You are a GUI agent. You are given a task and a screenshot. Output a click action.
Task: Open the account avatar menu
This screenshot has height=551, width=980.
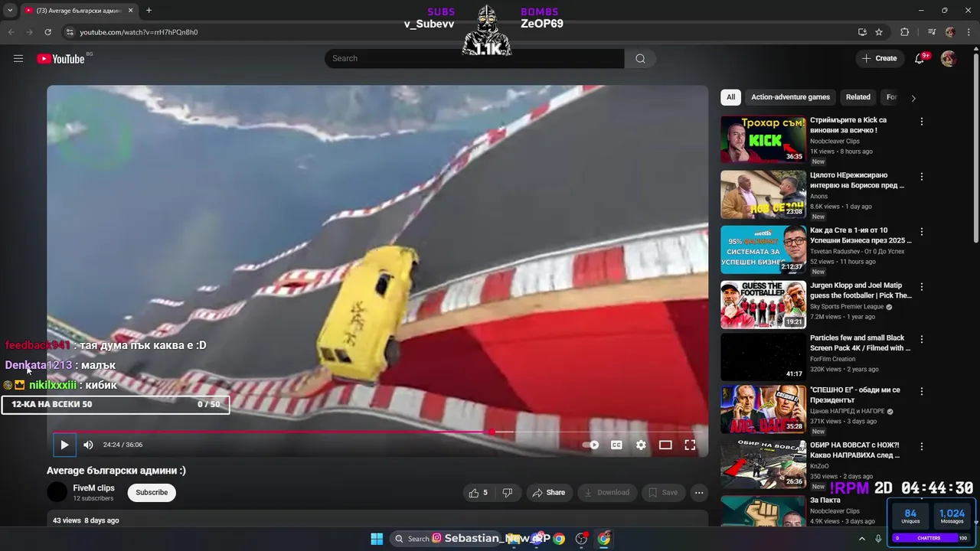pos(949,58)
